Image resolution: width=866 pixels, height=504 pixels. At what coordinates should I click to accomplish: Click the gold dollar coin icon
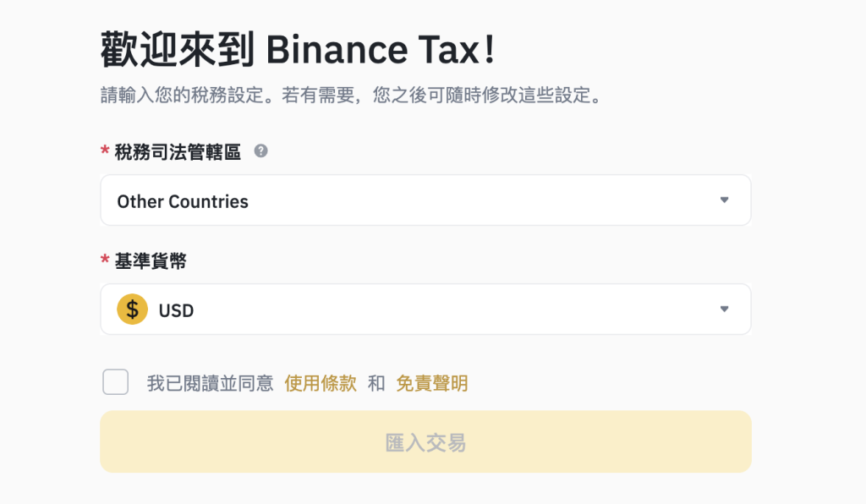pyautogui.click(x=132, y=310)
